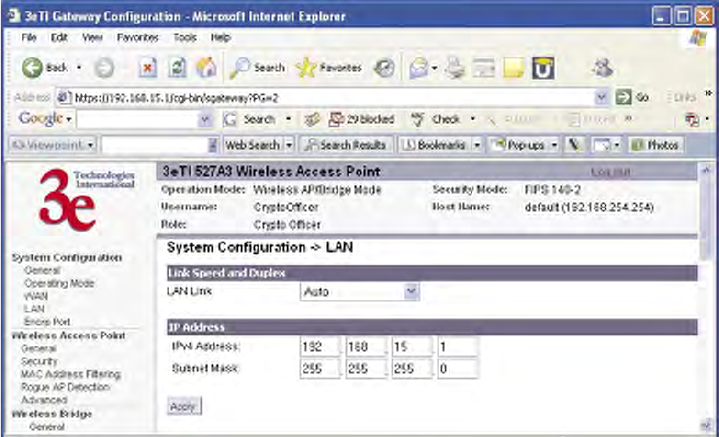Click the yellow note icon in toolbar
719x437 pixels.
pyautogui.click(x=513, y=68)
